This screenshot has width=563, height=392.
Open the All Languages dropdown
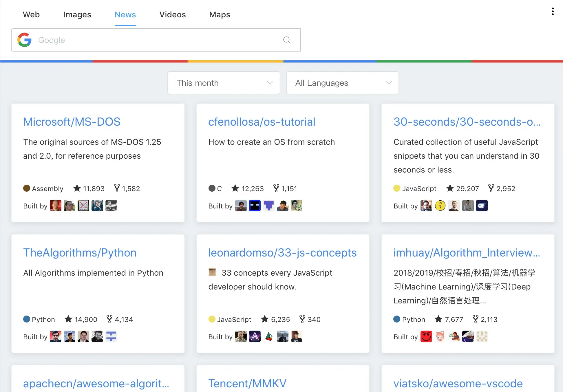pyautogui.click(x=342, y=83)
